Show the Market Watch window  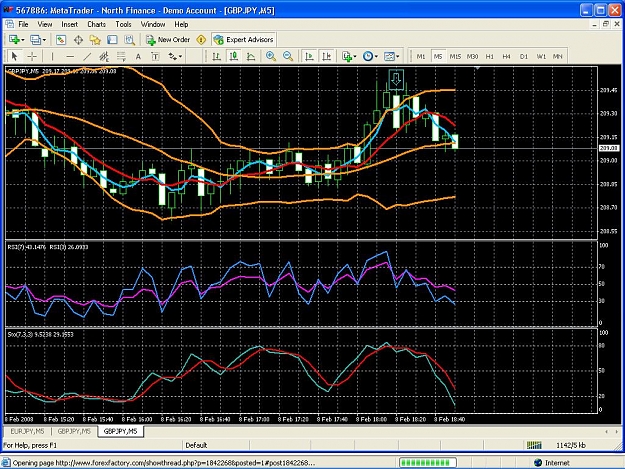(61, 39)
